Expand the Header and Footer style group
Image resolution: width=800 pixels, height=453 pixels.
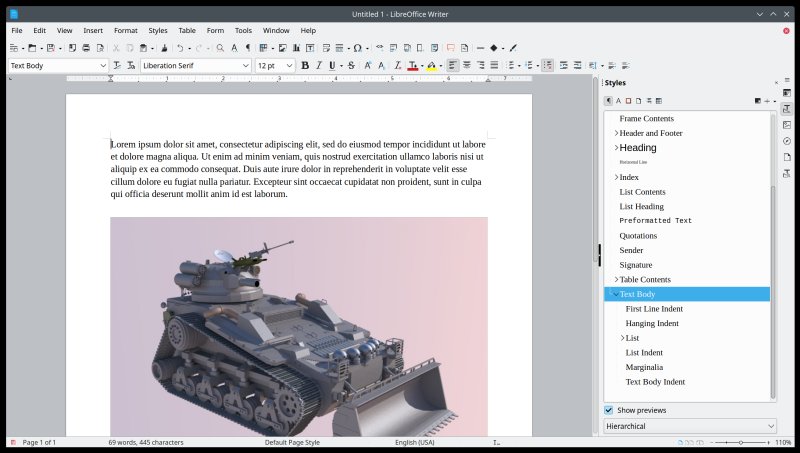tap(616, 133)
